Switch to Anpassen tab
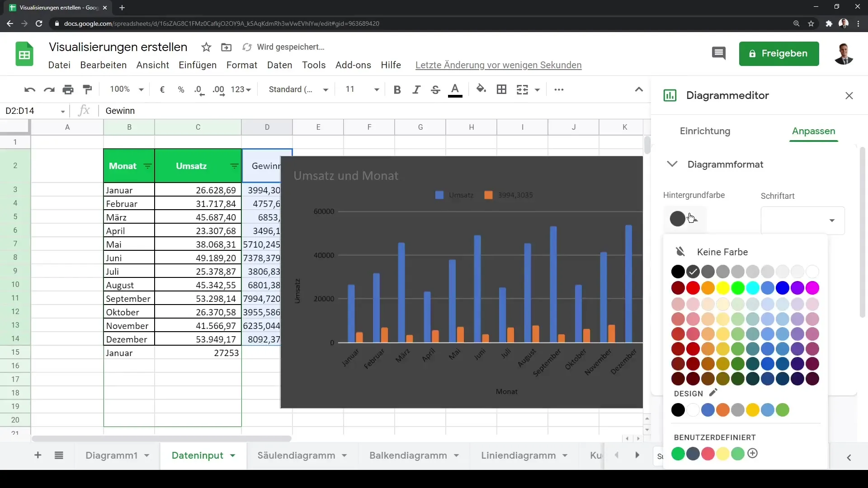 tap(813, 131)
